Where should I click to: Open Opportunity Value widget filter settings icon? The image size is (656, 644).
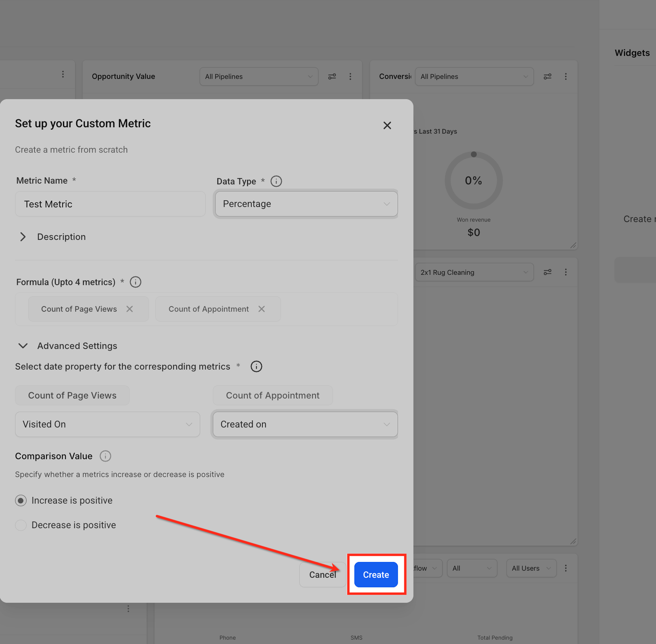(x=332, y=77)
